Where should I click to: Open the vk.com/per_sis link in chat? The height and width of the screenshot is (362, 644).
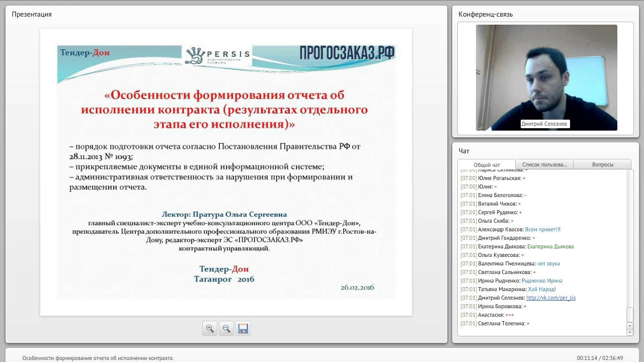(x=551, y=298)
